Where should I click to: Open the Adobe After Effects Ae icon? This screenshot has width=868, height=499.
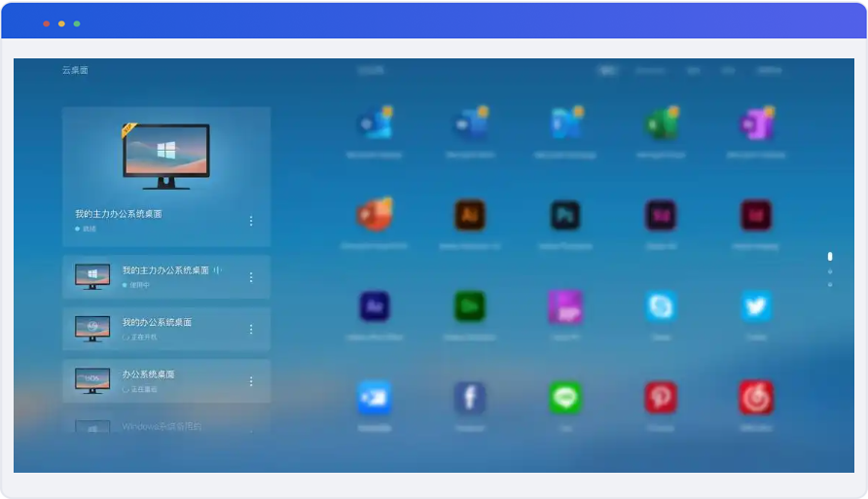coord(375,306)
